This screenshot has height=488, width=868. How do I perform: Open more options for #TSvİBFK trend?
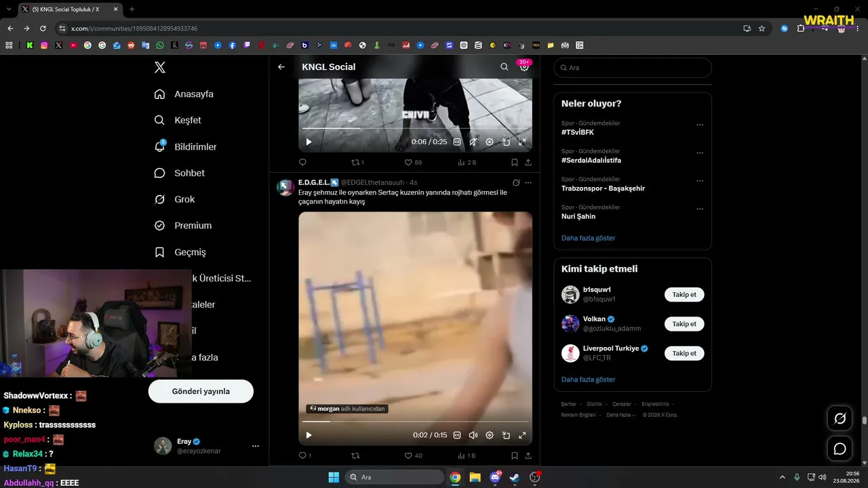click(x=700, y=125)
